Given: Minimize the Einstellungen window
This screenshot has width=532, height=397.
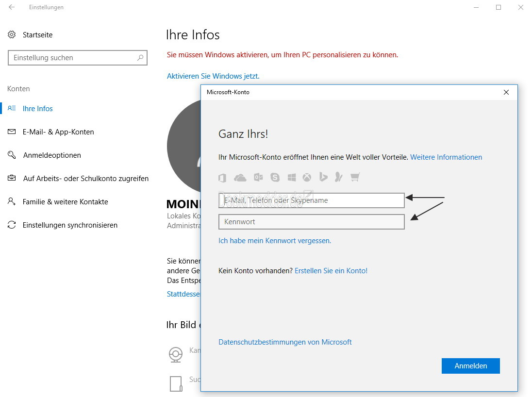Looking at the screenshot, I should [476, 7].
